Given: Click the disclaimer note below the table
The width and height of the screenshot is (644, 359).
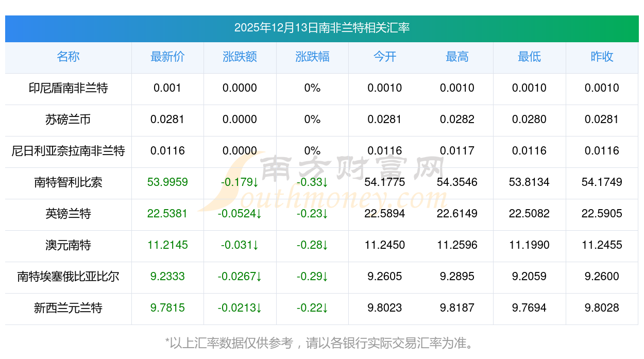Looking at the screenshot, I should click(x=322, y=343).
